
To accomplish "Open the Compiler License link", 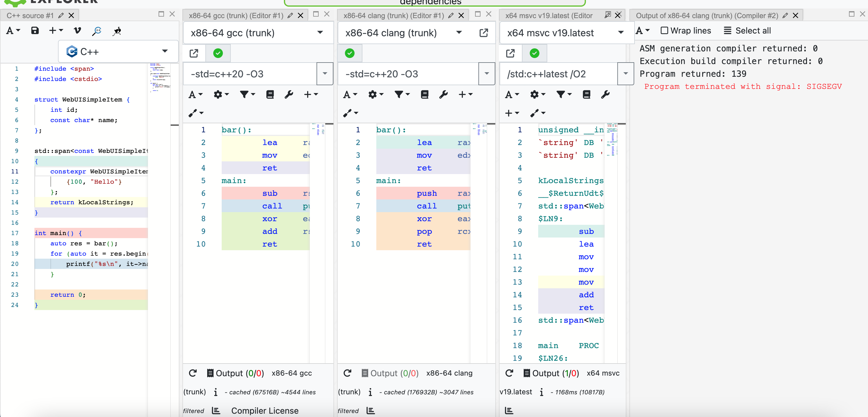I will tap(265, 411).
